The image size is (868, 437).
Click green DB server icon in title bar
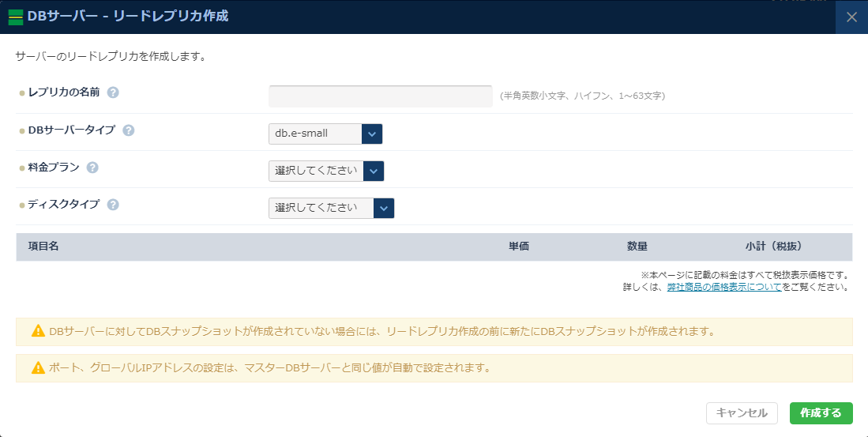[x=16, y=17]
